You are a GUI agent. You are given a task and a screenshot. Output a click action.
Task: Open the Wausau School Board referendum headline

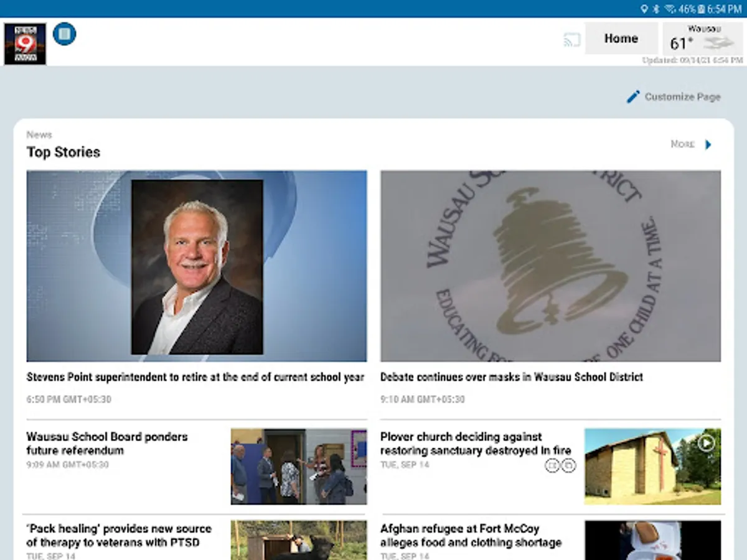click(x=107, y=444)
